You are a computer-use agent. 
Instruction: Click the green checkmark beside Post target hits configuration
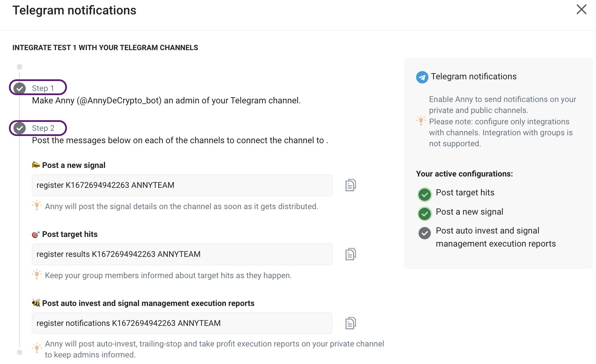tap(424, 194)
